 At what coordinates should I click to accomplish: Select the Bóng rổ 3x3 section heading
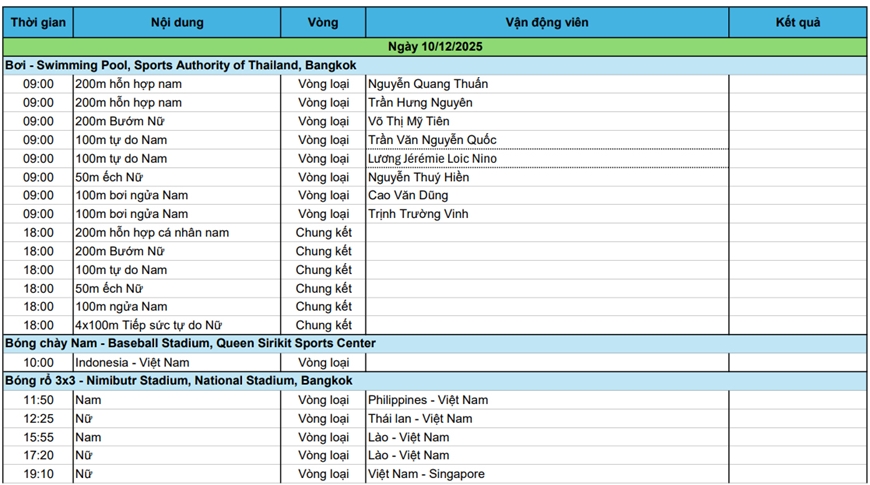179,381
